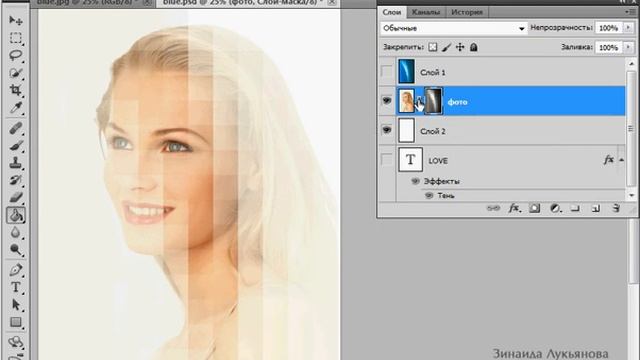This screenshot has width=640, height=360.
Task: Select the Dodge tool
Action: [x=16, y=250]
